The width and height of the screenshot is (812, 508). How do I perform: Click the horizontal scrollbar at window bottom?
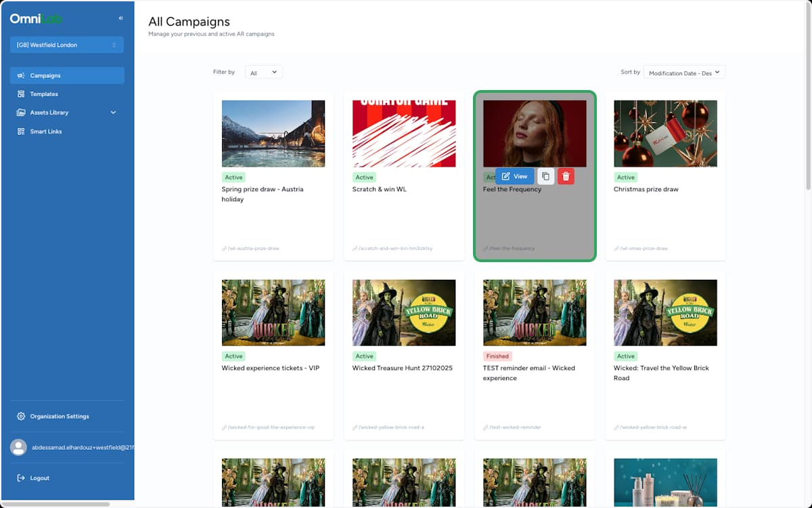tap(55, 504)
